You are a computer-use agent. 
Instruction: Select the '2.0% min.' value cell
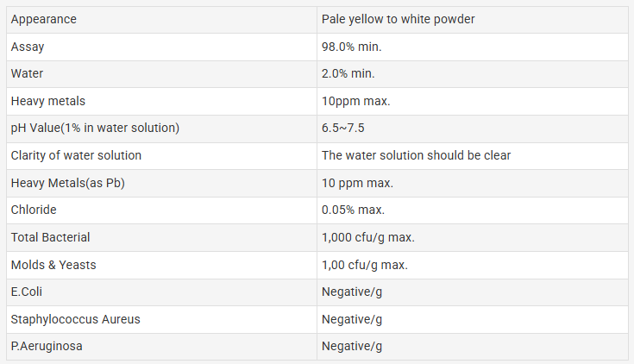click(473, 74)
